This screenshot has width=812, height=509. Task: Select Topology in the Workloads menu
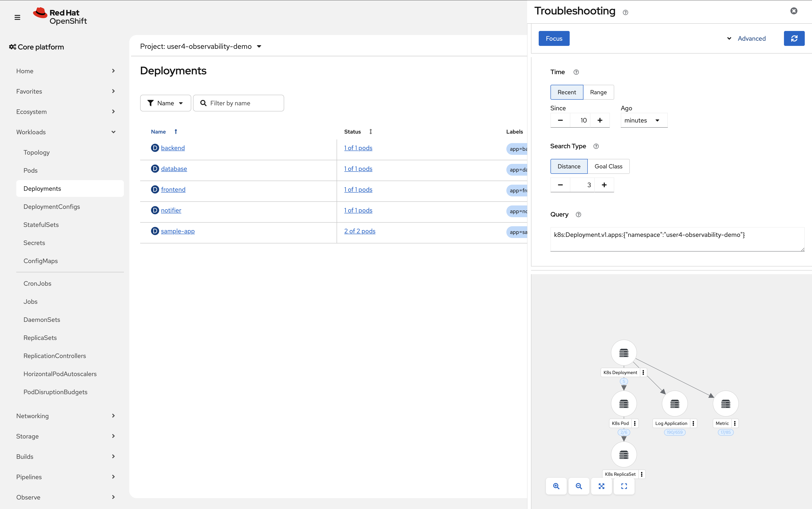(x=37, y=152)
